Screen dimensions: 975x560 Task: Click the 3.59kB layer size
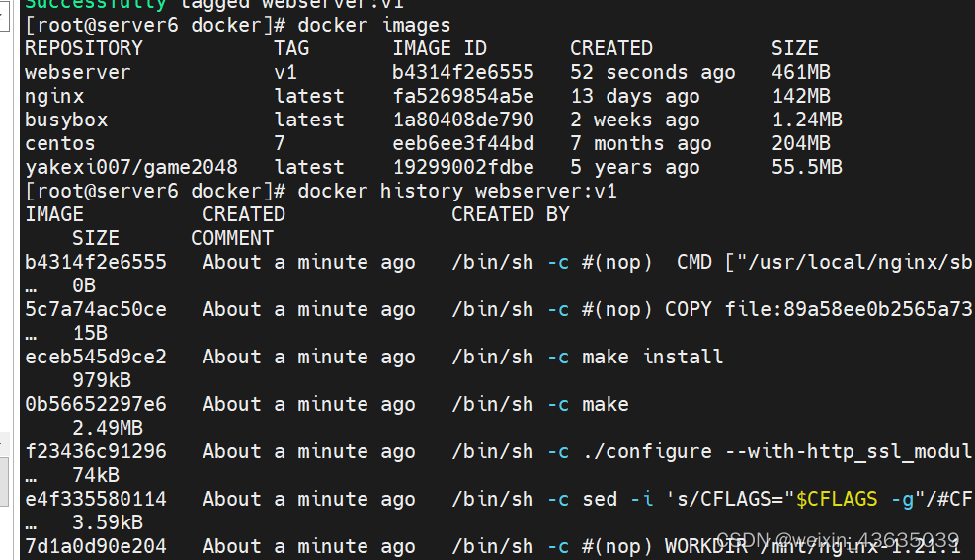point(108,522)
